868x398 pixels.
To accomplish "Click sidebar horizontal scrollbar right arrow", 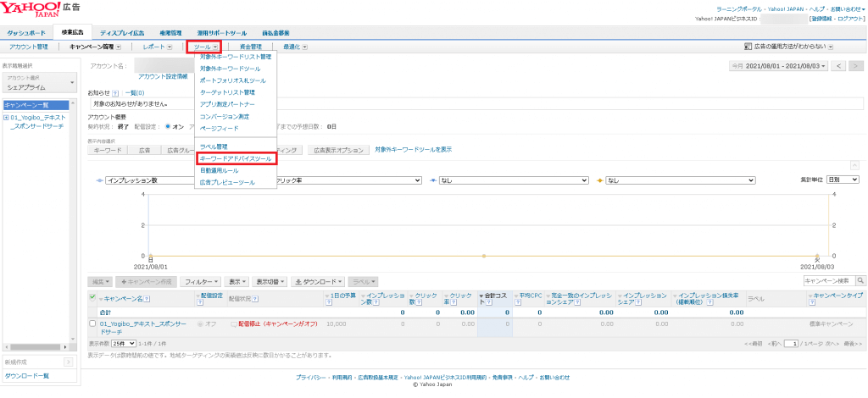I will click(66, 346).
